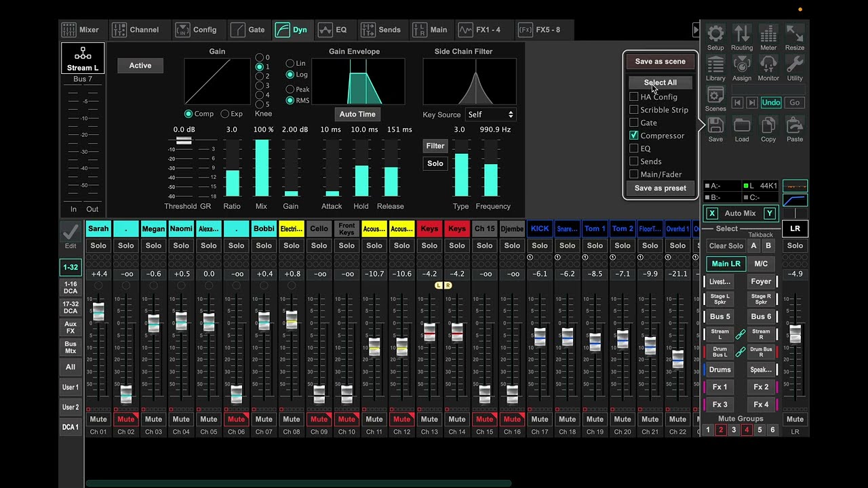Click the Library icon
The height and width of the screenshot is (488, 868).
pos(715,65)
